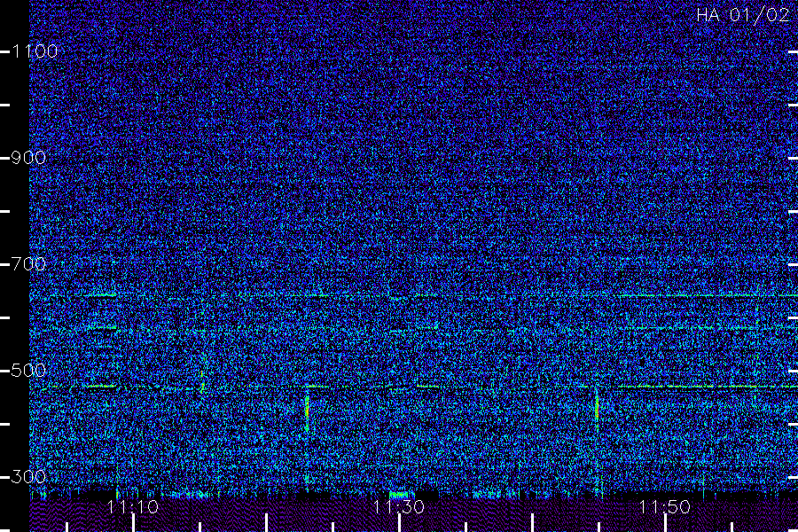
Task: Click the 700 frequency axis label
Action: tap(28, 264)
